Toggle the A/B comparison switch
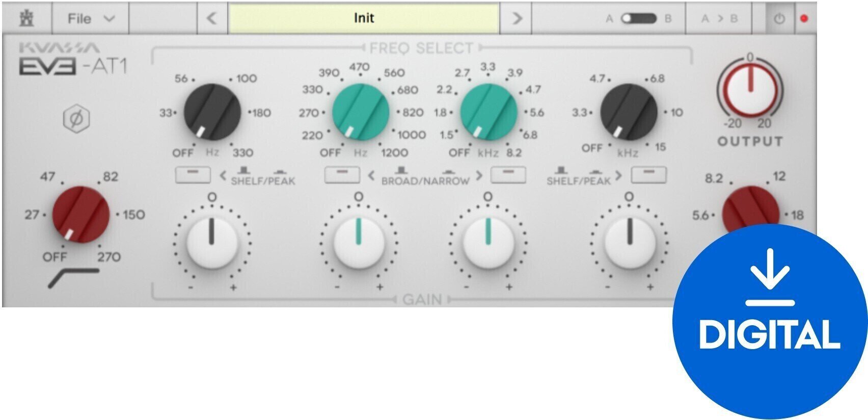This screenshot has height=420, width=868. point(638,19)
